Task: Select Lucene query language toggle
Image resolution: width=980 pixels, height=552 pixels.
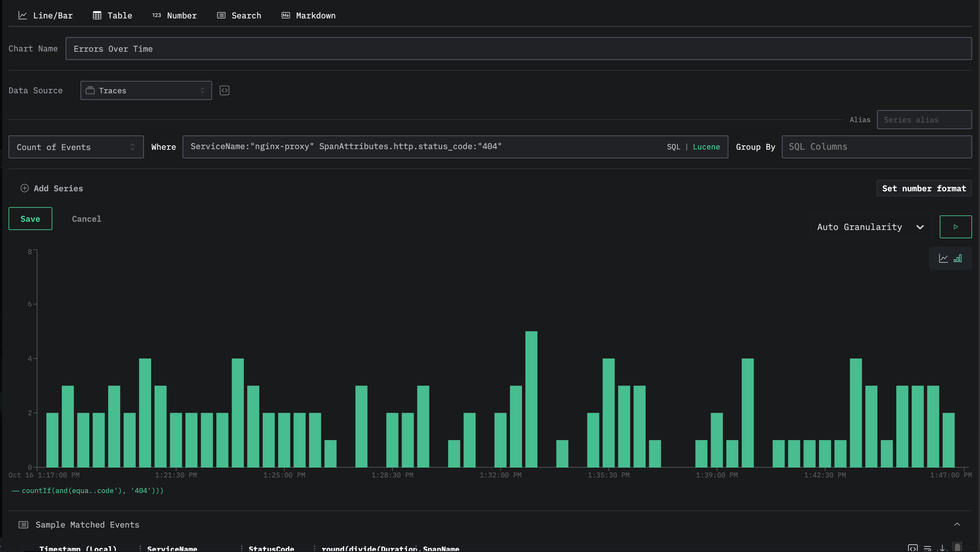Action: click(706, 147)
